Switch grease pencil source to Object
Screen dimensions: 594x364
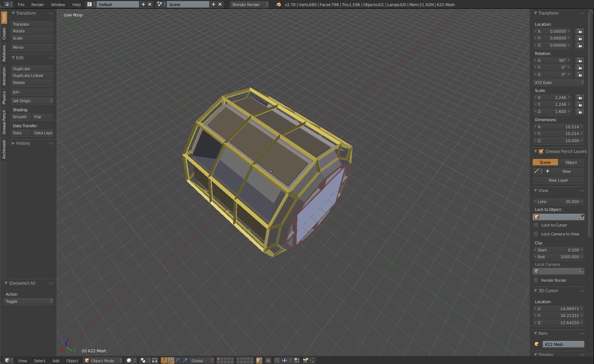(571, 162)
